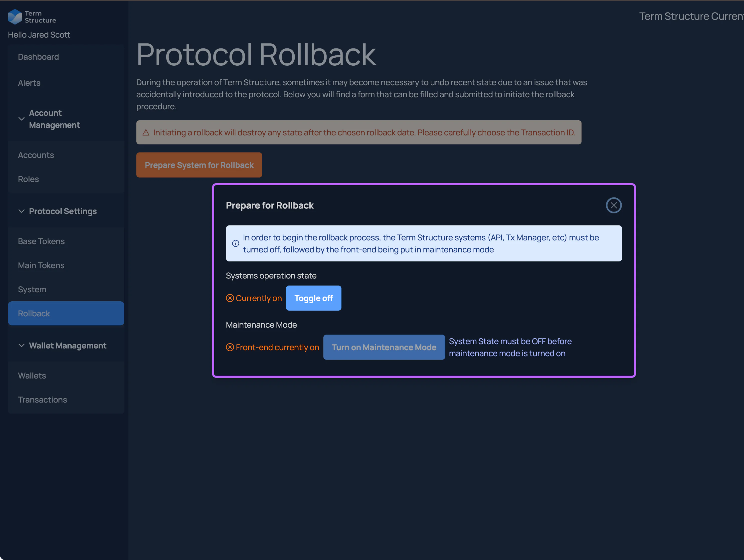
Task: Click the Account Management heading
Action: click(54, 119)
